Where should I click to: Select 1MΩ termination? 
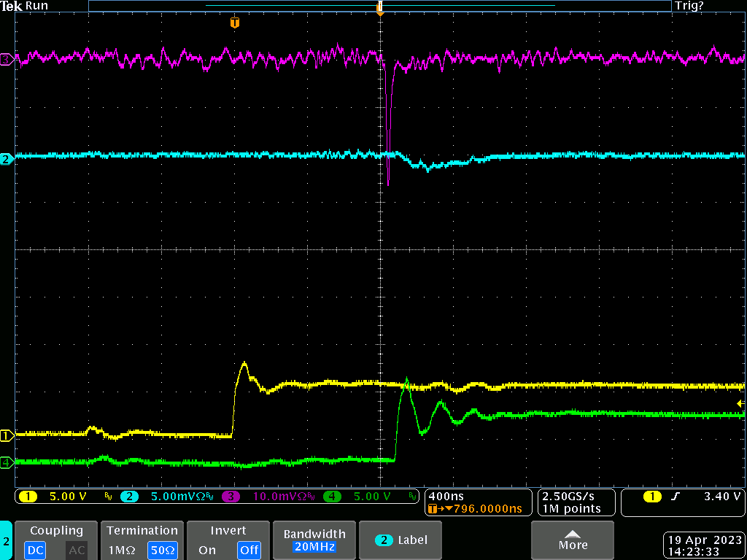[x=121, y=551]
